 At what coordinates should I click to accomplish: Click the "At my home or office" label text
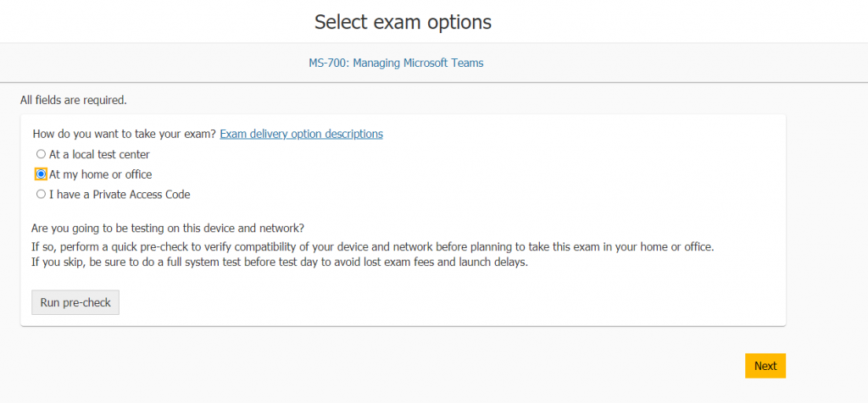[101, 174]
